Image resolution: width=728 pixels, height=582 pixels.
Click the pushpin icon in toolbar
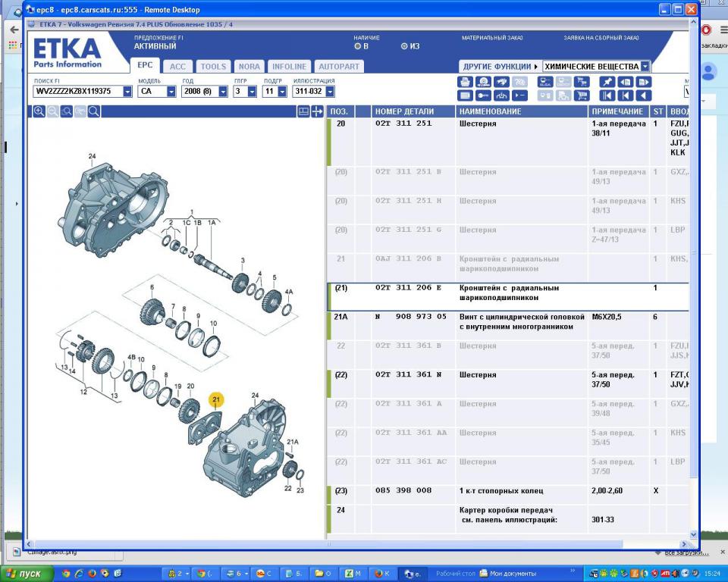[x=607, y=82]
